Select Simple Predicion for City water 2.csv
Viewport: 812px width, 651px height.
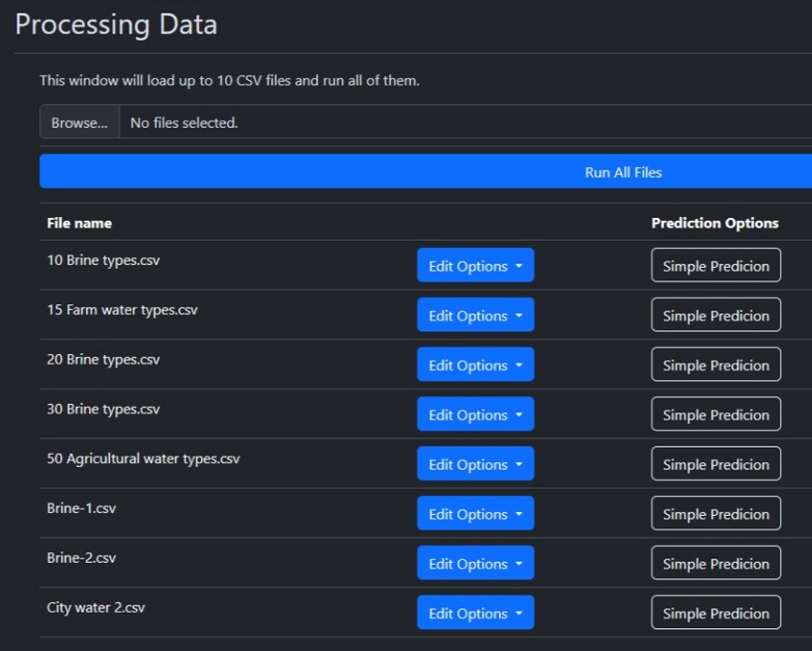tap(716, 613)
